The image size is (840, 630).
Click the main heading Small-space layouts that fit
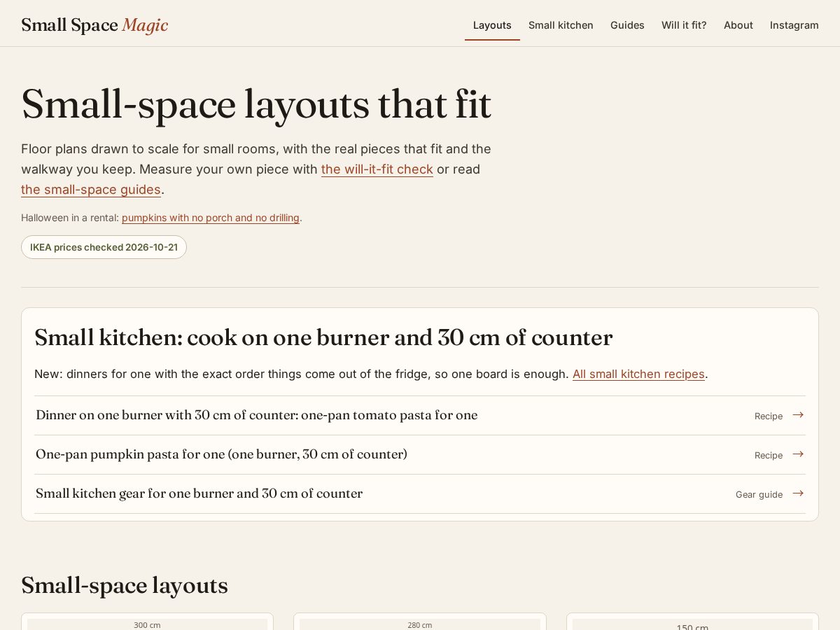[x=256, y=104]
